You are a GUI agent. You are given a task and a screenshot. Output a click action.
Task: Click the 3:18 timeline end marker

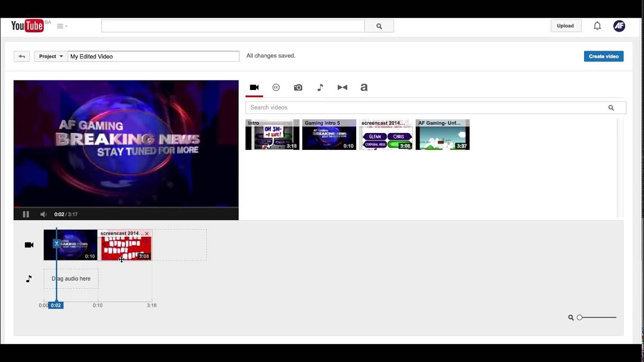click(x=151, y=305)
